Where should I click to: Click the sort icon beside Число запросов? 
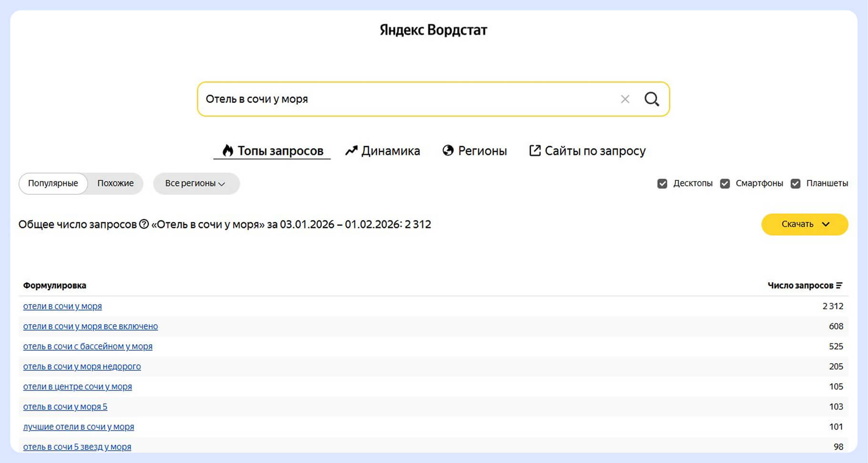click(x=839, y=285)
